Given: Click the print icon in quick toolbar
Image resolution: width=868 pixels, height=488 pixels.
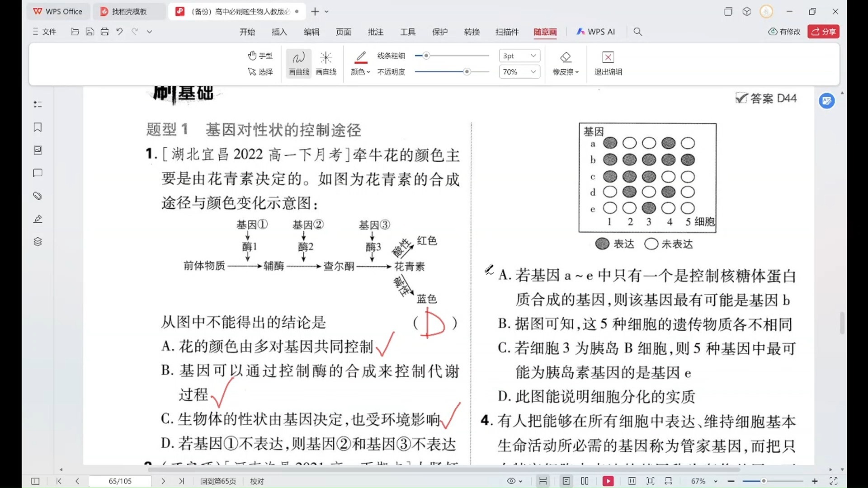Looking at the screenshot, I should 105,32.
